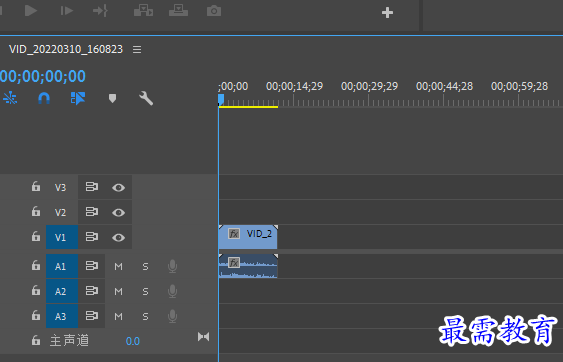This screenshot has width=563, height=362.
Task: Toggle V1 track targeting
Action: [x=62, y=237]
